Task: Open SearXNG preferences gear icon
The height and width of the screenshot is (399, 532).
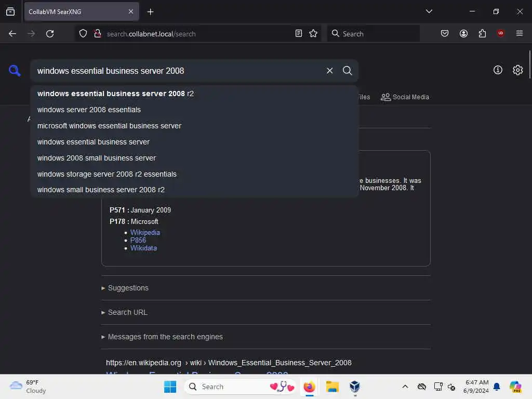Action: 517,70
